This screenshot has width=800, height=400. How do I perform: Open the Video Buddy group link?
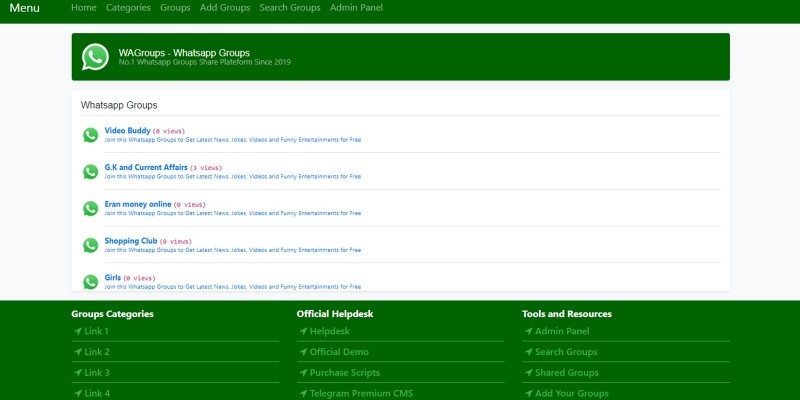click(x=127, y=130)
